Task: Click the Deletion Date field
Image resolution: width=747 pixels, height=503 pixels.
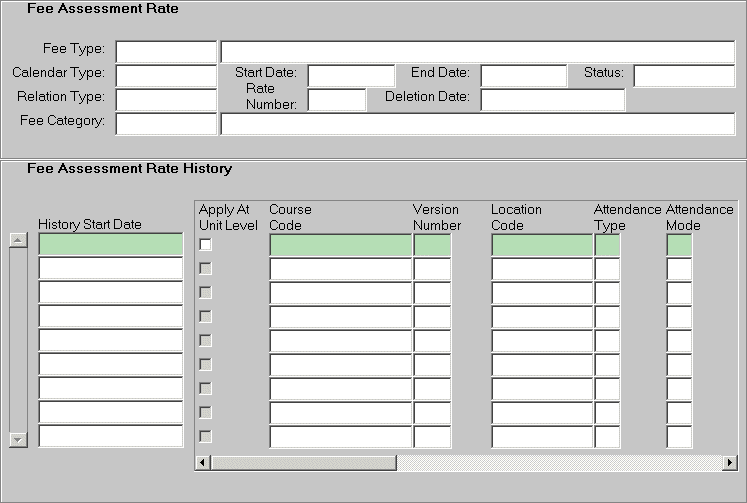Action: [x=552, y=100]
